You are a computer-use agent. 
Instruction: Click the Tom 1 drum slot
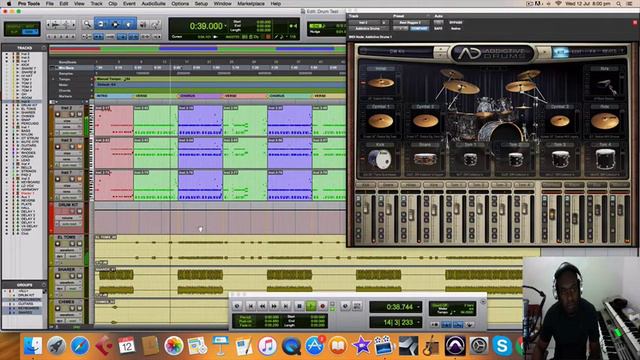[470, 160]
